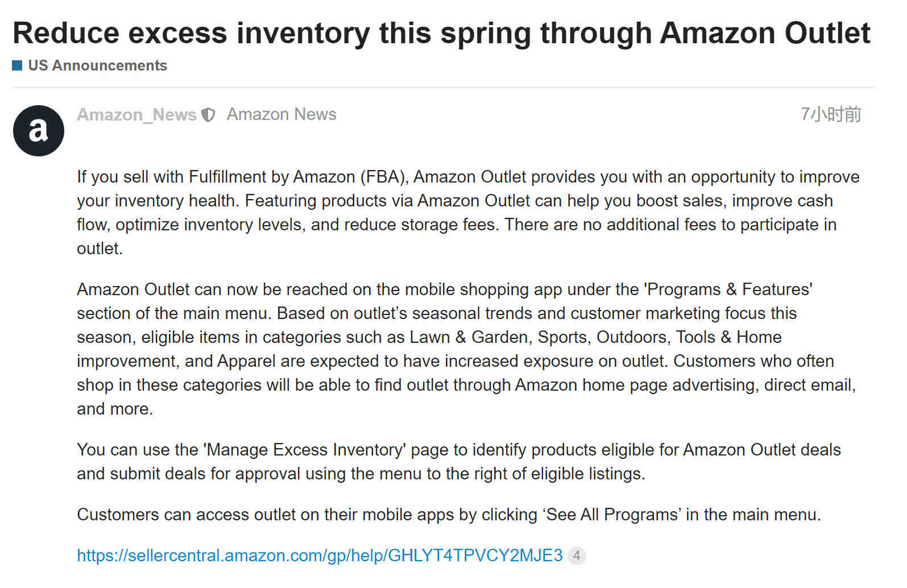Open the Amazon_News username profile link

(x=136, y=115)
